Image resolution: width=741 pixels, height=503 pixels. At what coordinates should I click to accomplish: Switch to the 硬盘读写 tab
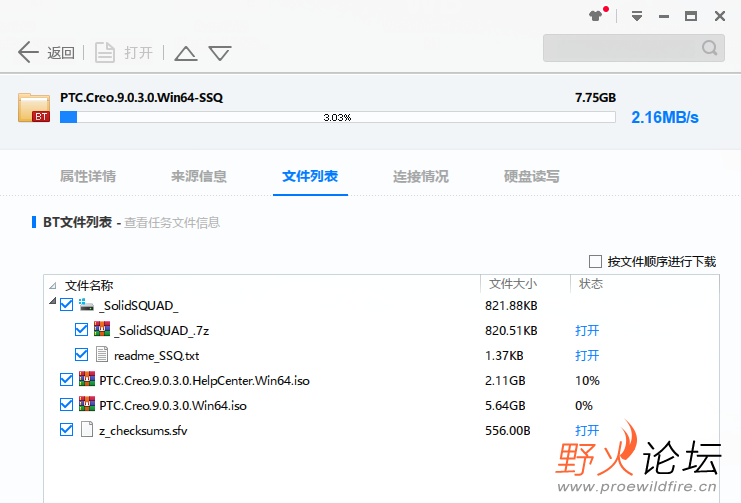[x=532, y=176]
